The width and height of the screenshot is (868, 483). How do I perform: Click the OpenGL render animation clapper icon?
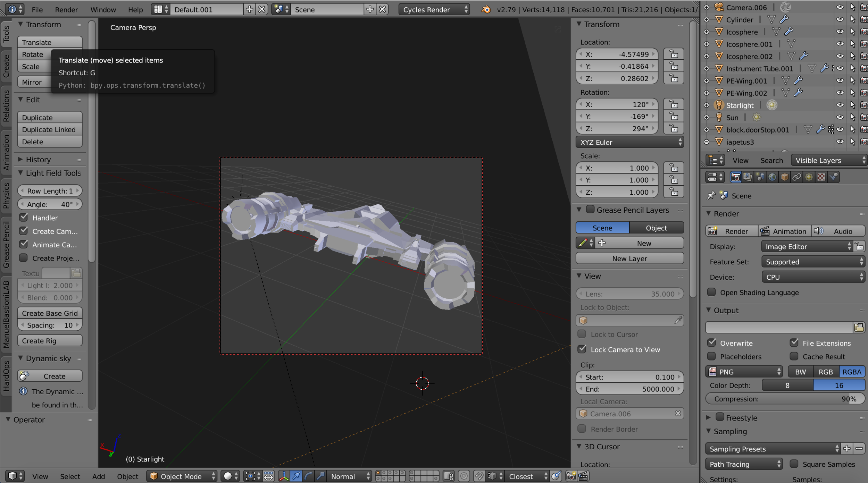583,476
